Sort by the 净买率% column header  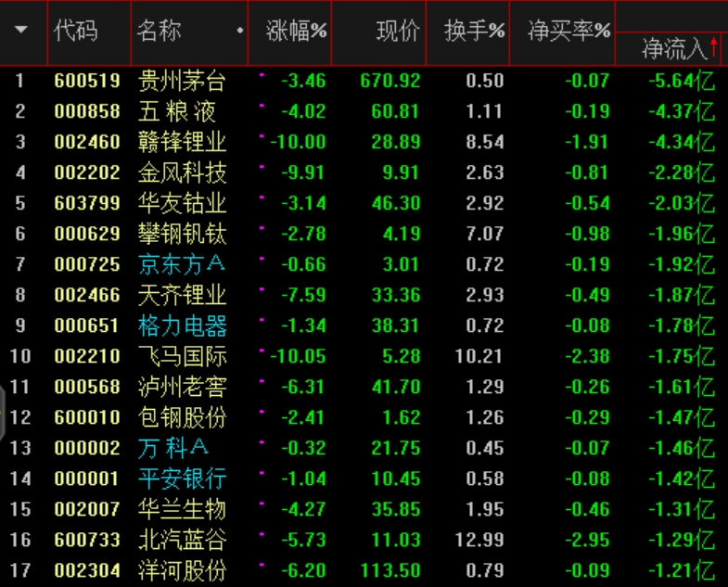pos(568,32)
